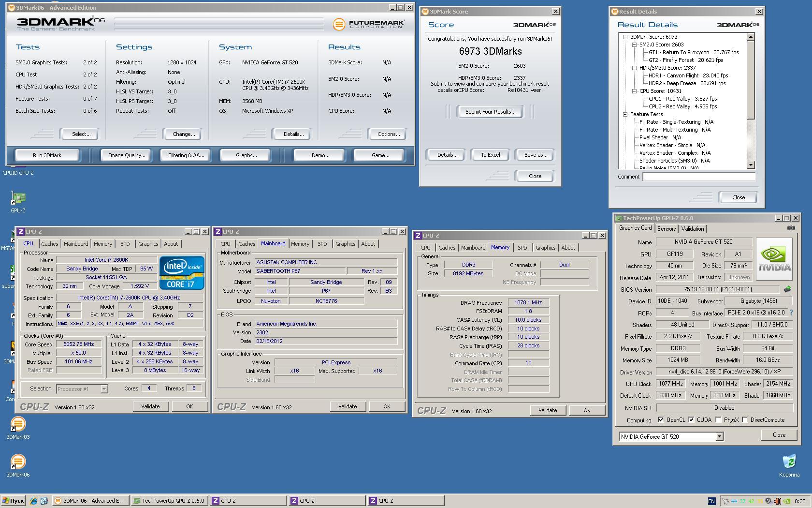Open the Processor #1 selection dropdown
The height and width of the screenshot is (508, 812).
pyautogui.click(x=104, y=389)
